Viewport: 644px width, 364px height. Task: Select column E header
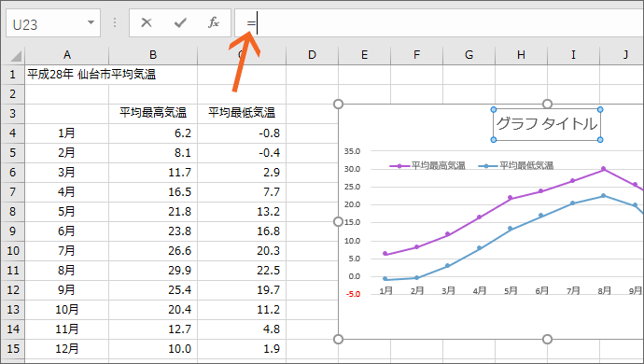pyautogui.click(x=364, y=55)
